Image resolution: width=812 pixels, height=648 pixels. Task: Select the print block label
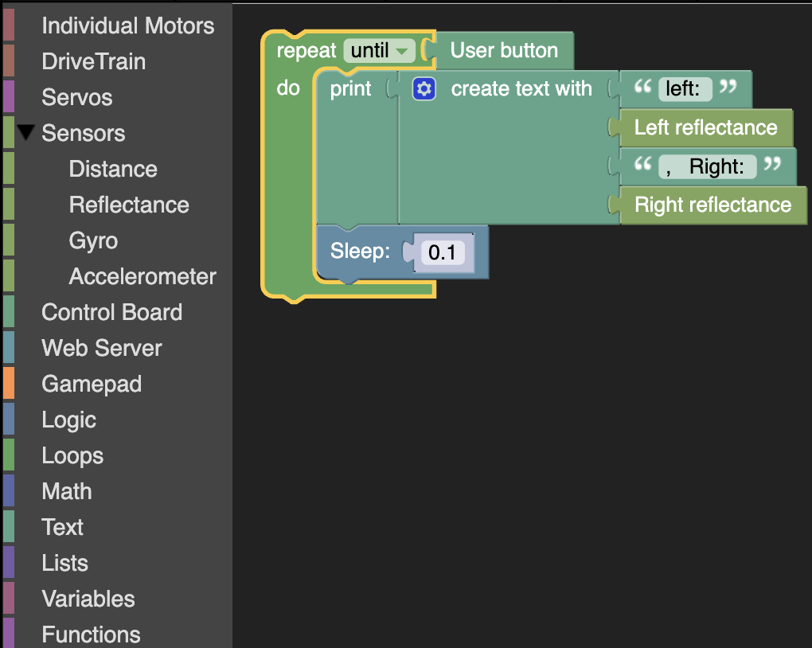350,88
